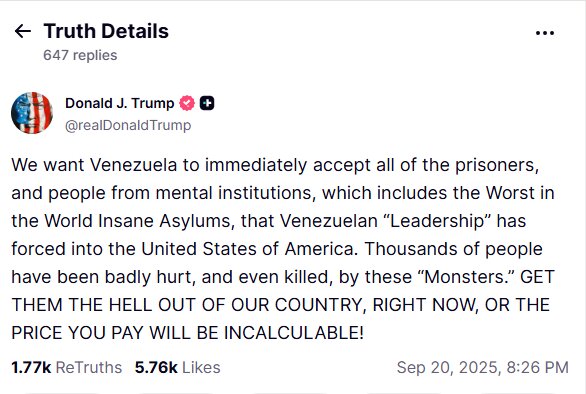Click the Truth Details page title
The width and height of the screenshot is (586, 394).
coord(106,31)
